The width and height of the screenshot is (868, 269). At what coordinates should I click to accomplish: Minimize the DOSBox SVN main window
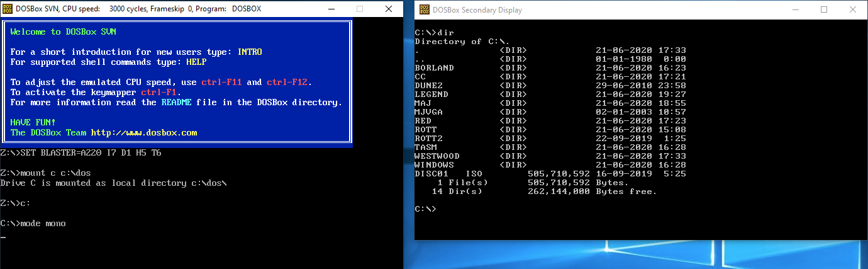tap(331, 9)
